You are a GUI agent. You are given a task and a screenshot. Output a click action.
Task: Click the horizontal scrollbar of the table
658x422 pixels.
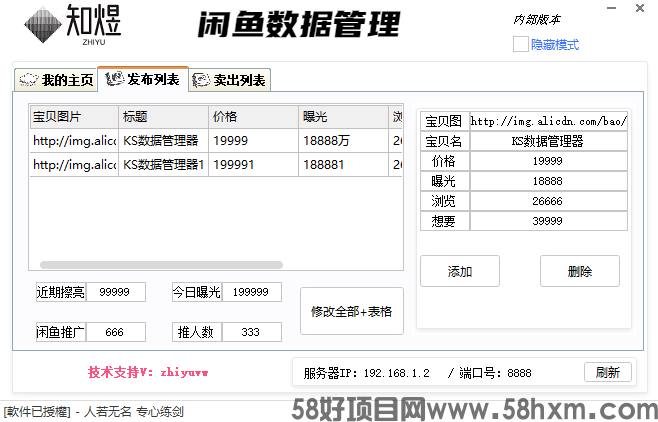tap(161, 265)
